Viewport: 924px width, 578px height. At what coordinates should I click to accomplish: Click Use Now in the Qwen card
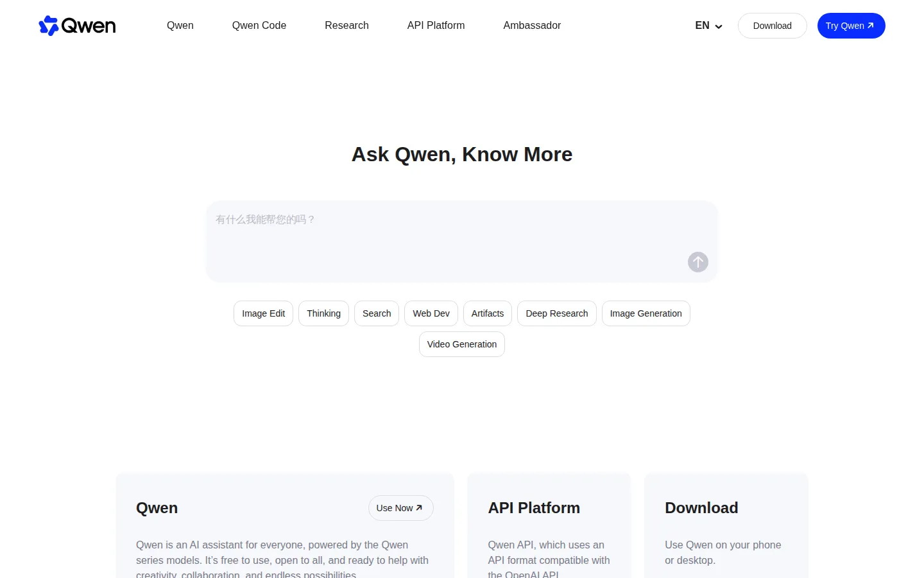point(401,508)
